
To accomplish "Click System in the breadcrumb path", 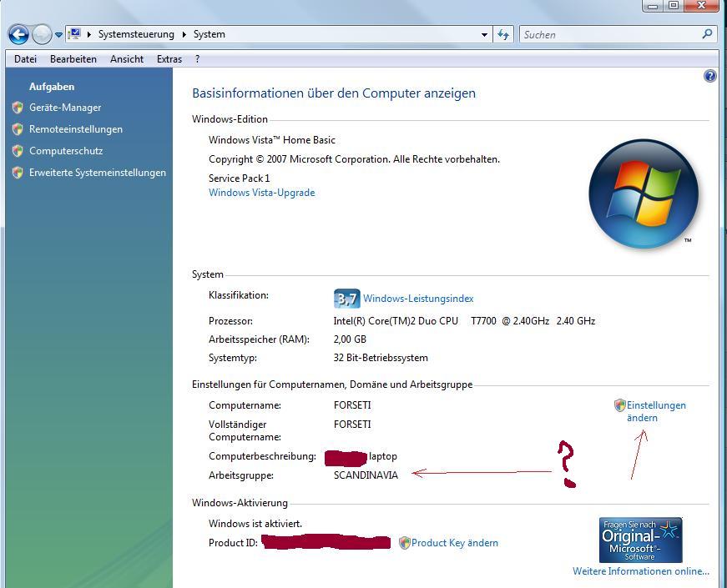I will [x=210, y=34].
